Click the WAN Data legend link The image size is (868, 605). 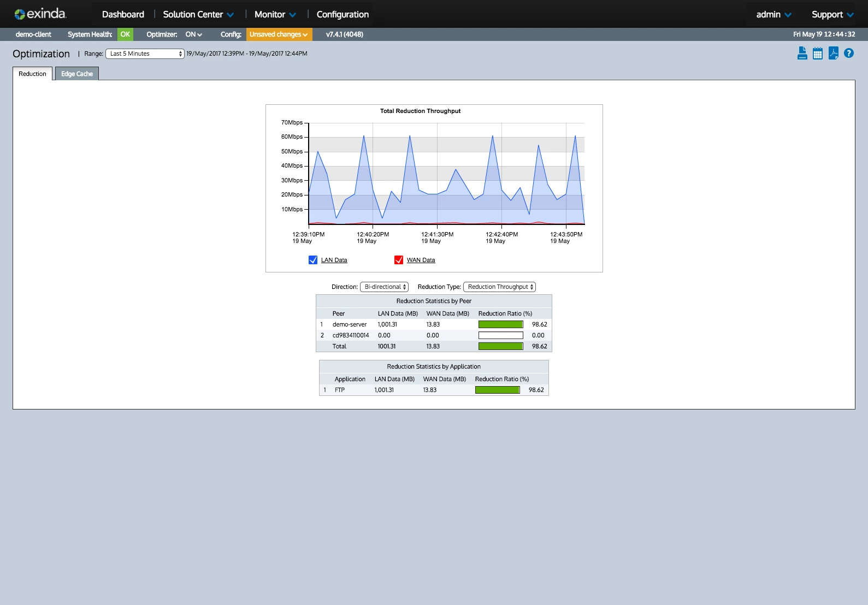(421, 260)
